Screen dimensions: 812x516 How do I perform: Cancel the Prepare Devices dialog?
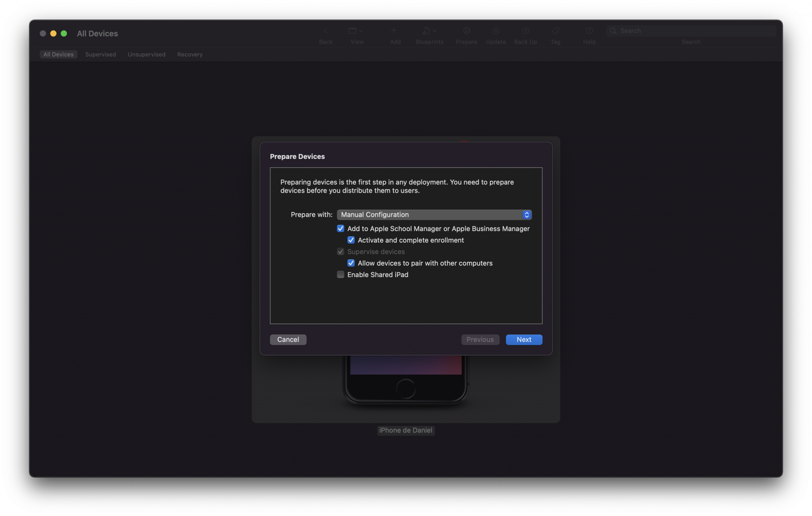[288, 340]
